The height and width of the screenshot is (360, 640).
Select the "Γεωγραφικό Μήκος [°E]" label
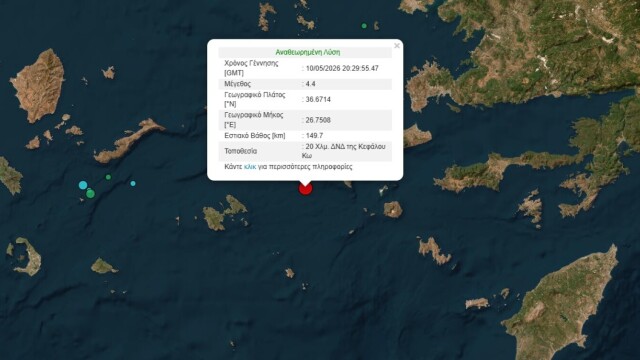point(253,120)
